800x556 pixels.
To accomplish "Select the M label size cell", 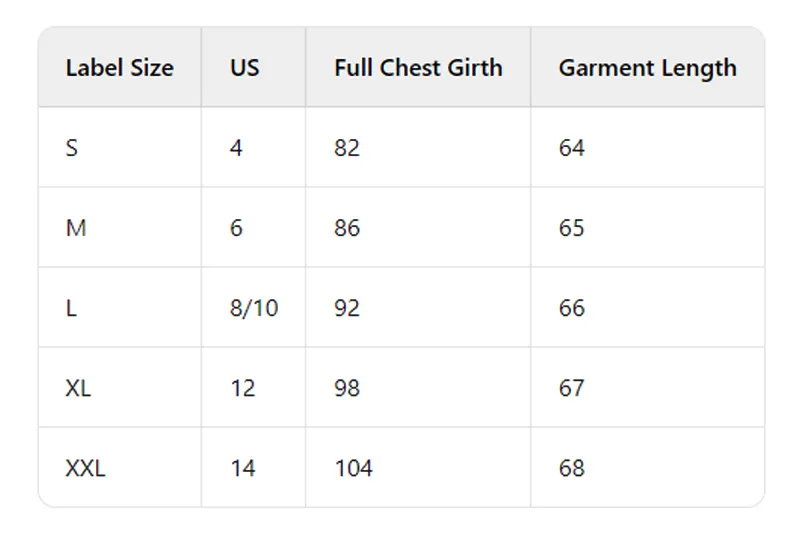I will tap(119, 228).
